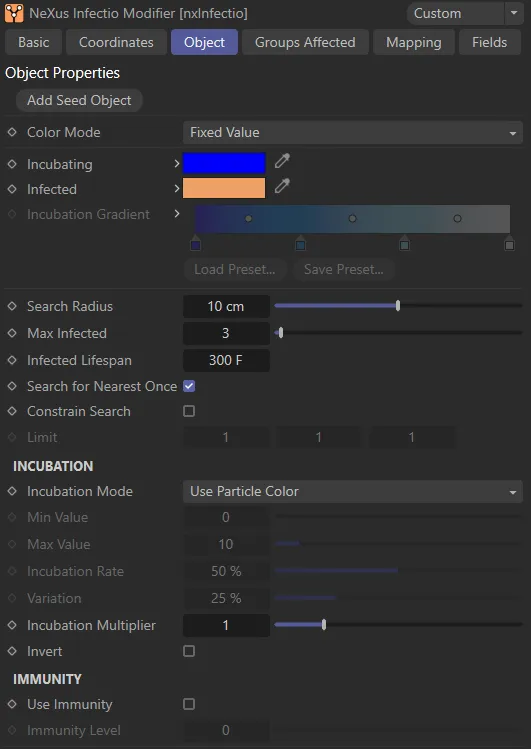Select the Object tab
The image size is (531, 749).
(x=204, y=42)
